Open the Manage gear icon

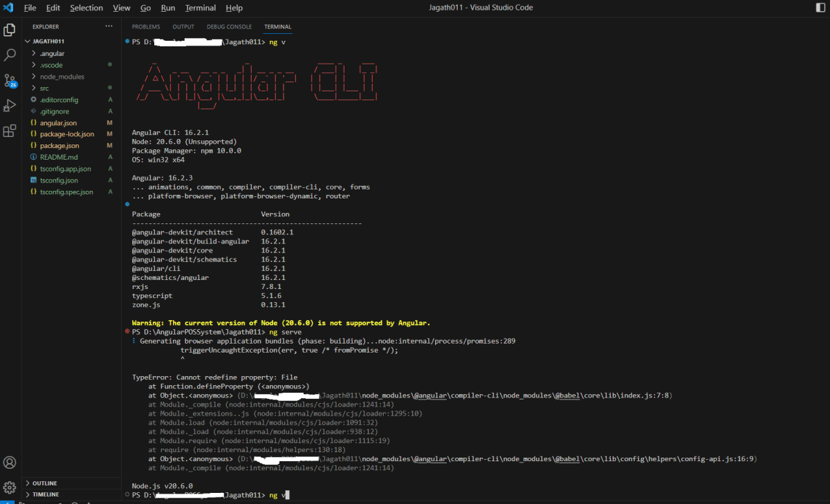pyautogui.click(x=10, y=487)
